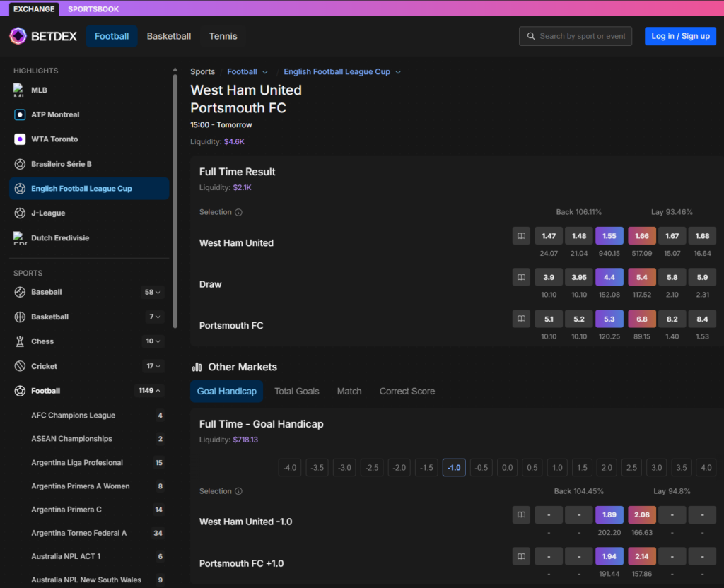Back the Draw at 4.4
724x588 pixels.
point(609,277)
